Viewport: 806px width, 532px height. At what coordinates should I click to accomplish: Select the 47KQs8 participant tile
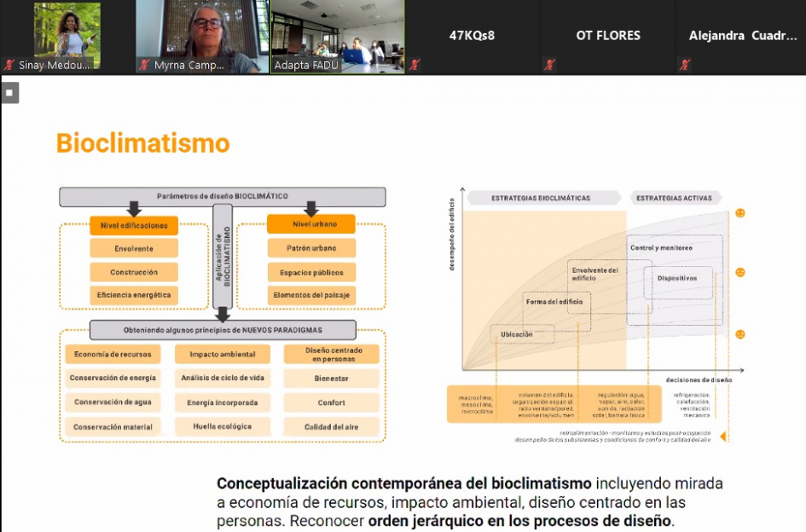tap(473, 37)
